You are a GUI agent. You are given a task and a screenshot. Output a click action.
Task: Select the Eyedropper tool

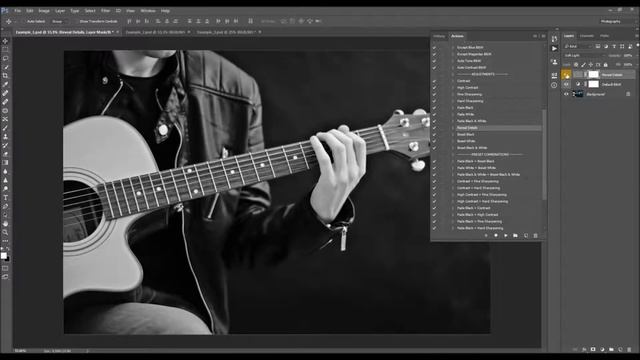(x=5, y=84)
